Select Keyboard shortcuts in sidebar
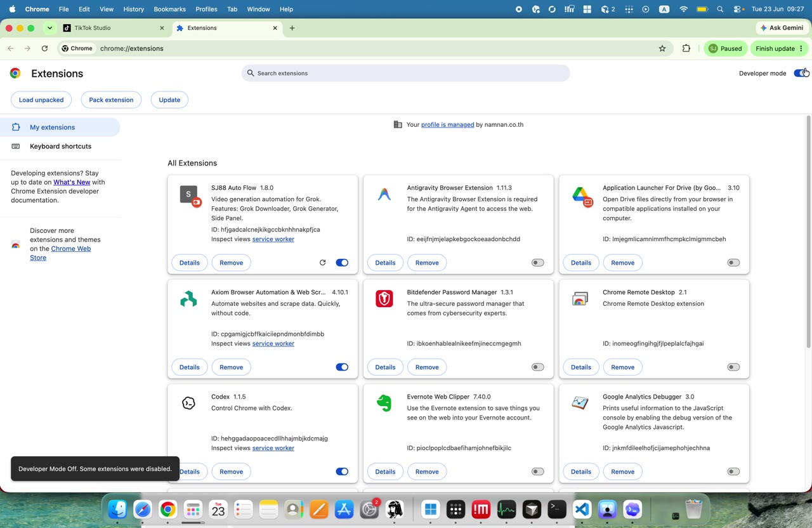The image size is (812, 528). (60, 147)
